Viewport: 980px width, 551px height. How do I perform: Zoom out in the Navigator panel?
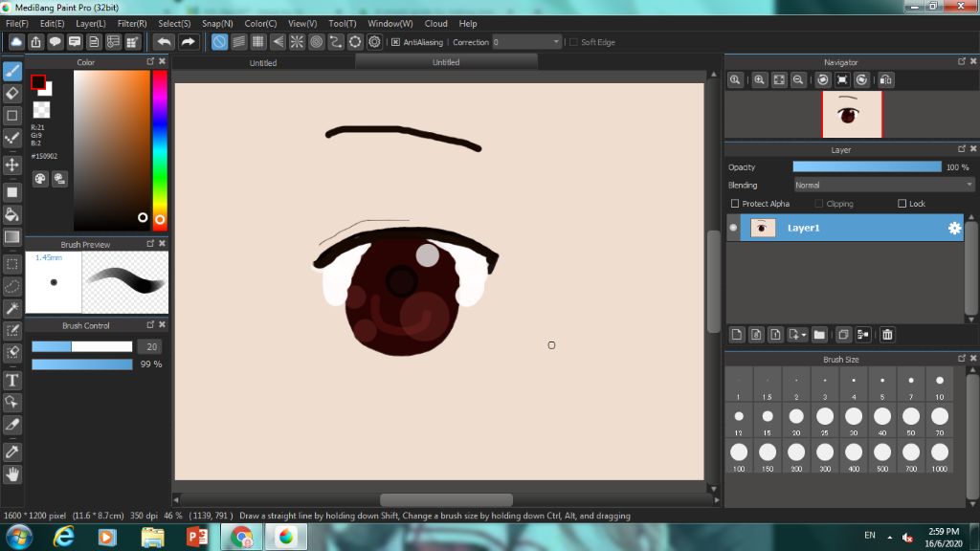(x=798, y=80)
